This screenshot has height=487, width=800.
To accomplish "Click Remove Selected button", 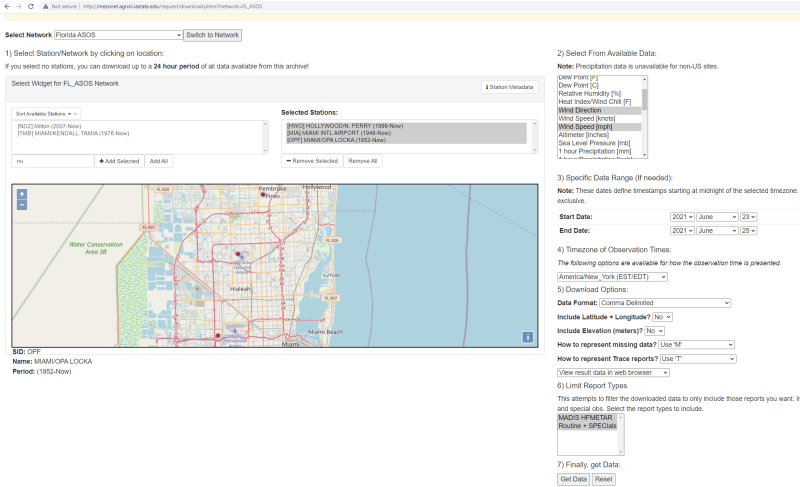I will pyautogui.click(x=312, y=161).
